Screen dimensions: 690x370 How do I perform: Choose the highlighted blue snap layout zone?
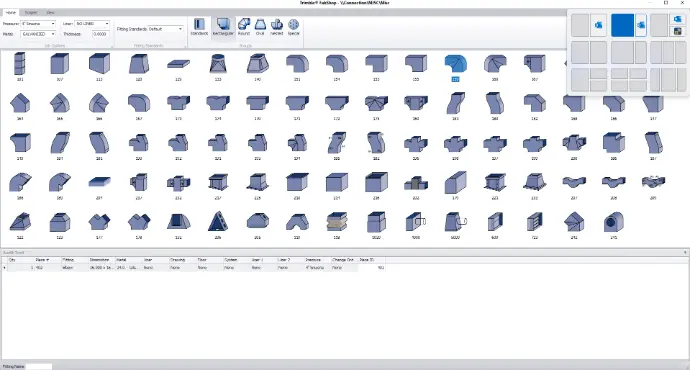[x=622, y=25]
